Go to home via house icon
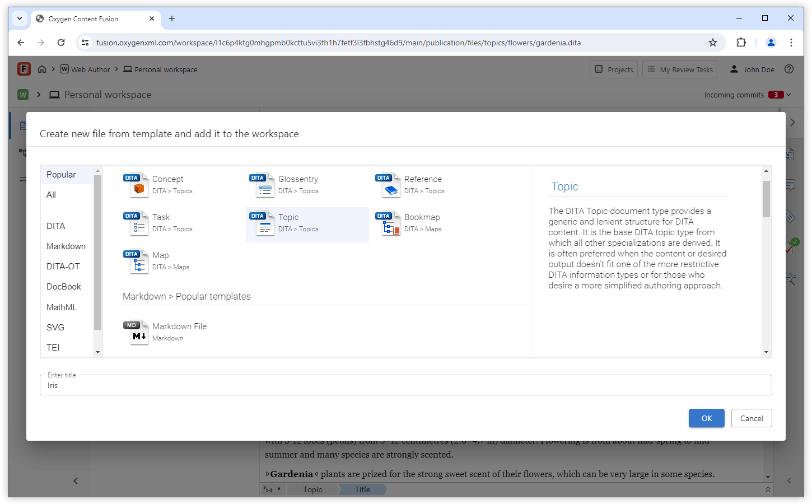 coord(42,69)
